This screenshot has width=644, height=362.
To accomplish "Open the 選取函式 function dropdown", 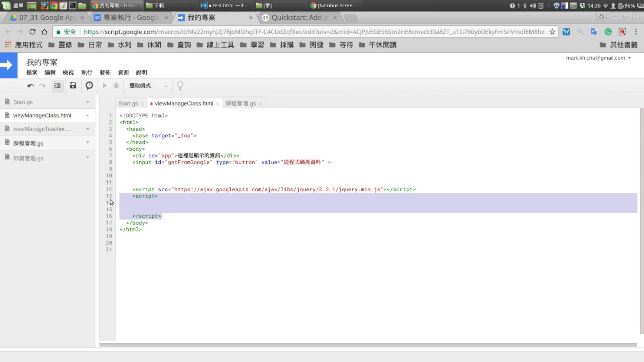I will 148,86.
